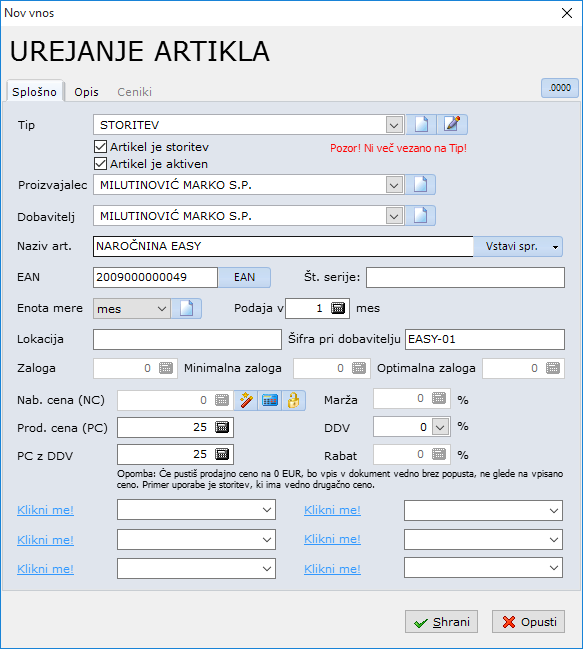Click the magic wand icon for Nab. cena
The height and width of the screenshot is (649, 583).
click(246, 400)
